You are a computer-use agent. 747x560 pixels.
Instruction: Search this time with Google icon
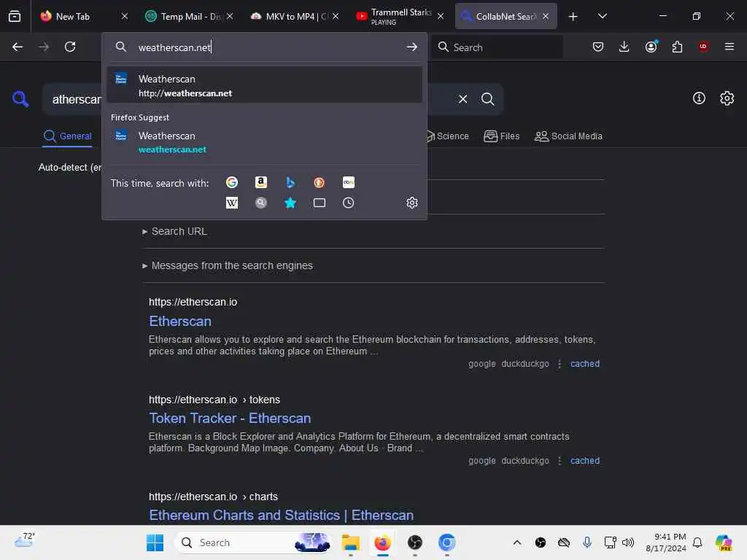(231, 182)
